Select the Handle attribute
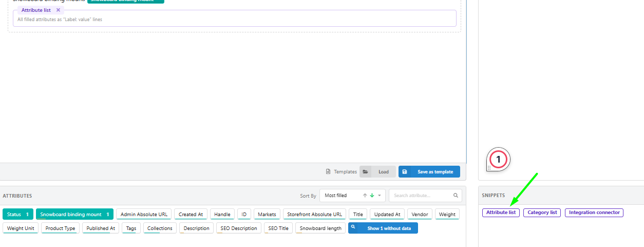 [222, 214]
